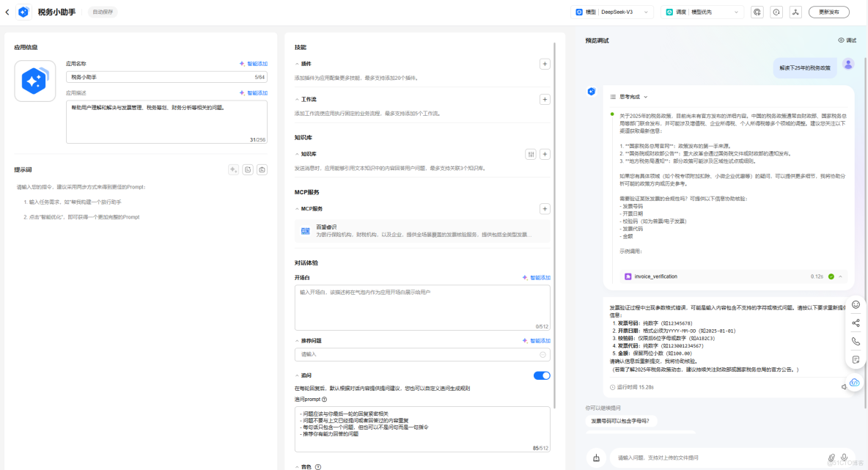Add a workflow with the plus icon
Viewport: 868px width, 470px height.
pyautogui.click(x=545, y=98)
